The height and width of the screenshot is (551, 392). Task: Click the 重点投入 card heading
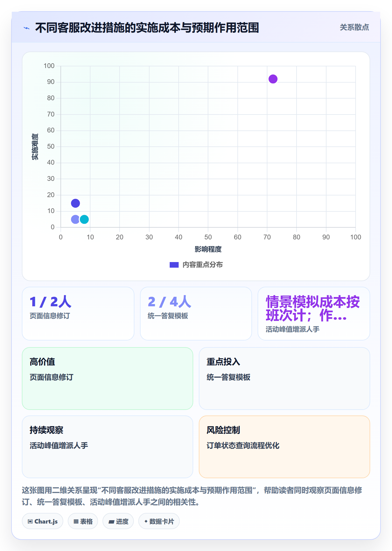click(223, 362)
